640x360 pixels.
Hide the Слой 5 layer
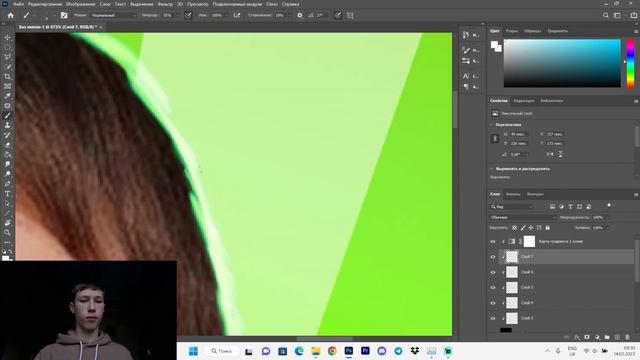click(x=493, y=287)
